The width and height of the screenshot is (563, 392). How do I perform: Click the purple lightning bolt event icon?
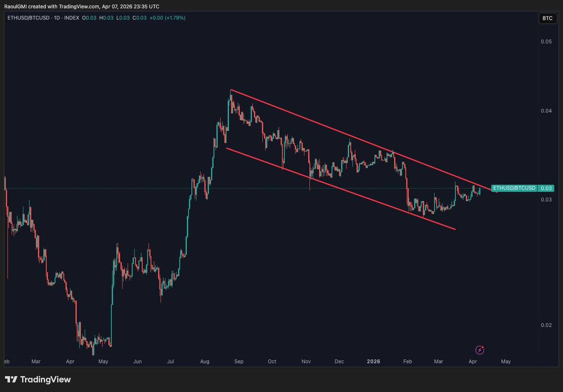pyautogui.click(x=480, y=349)
